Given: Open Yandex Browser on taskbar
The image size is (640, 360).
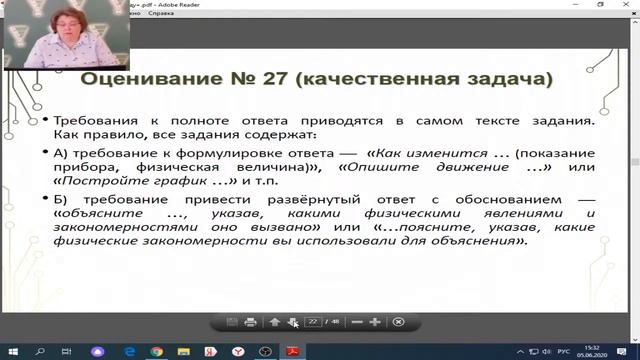Looking at the screenshot, I should pyautogui.click(x=238, y=351).
